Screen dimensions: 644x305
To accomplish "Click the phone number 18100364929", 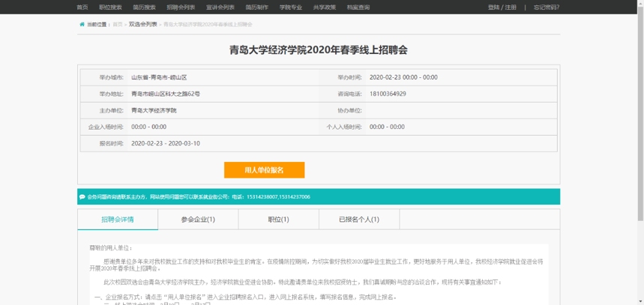I will [388, 94].
